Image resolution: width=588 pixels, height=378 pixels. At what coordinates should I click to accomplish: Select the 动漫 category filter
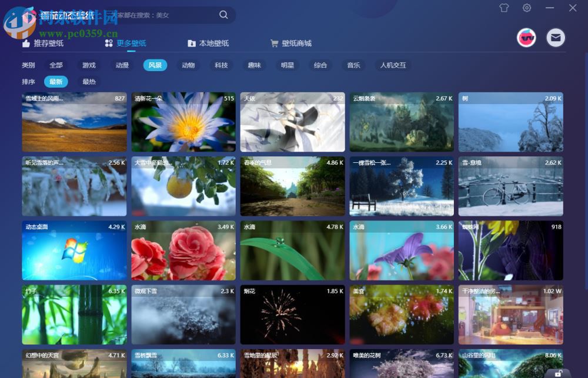click(x=122, y=65)
